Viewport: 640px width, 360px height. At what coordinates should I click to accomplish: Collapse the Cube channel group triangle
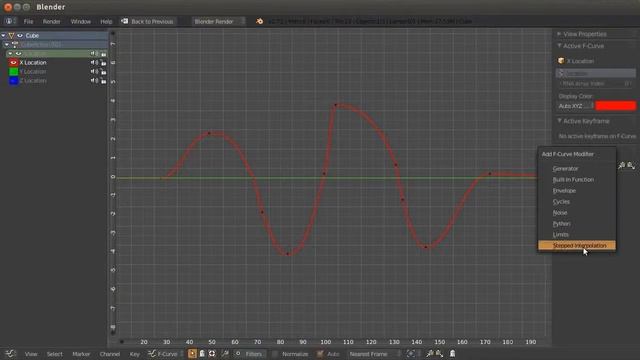[3, 36]
